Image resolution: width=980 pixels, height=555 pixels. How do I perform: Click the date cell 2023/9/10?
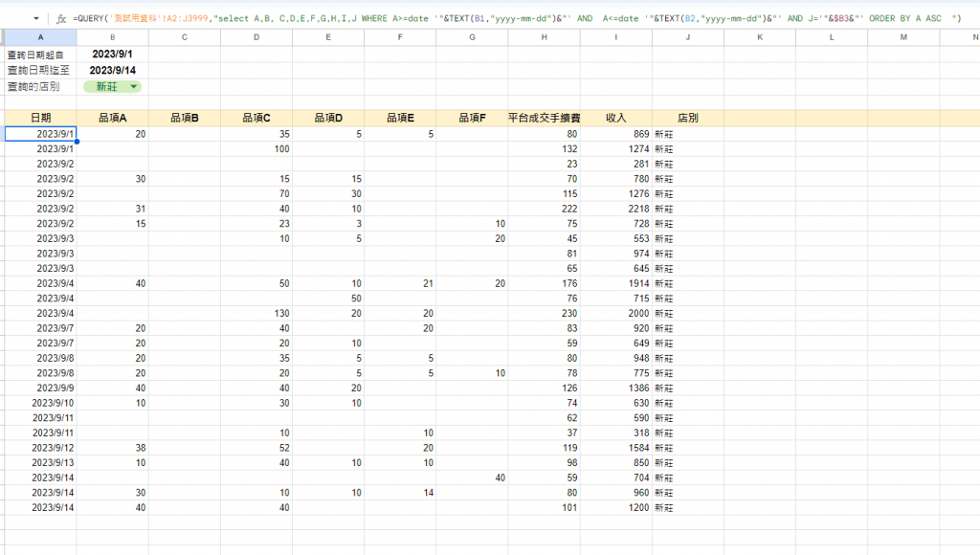40,403
